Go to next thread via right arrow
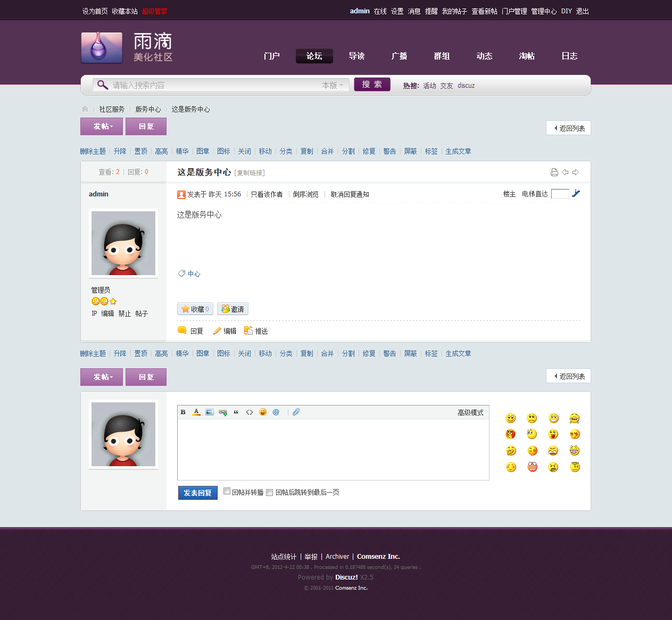The height and width of the screenshot is (620, 672). 576,172
